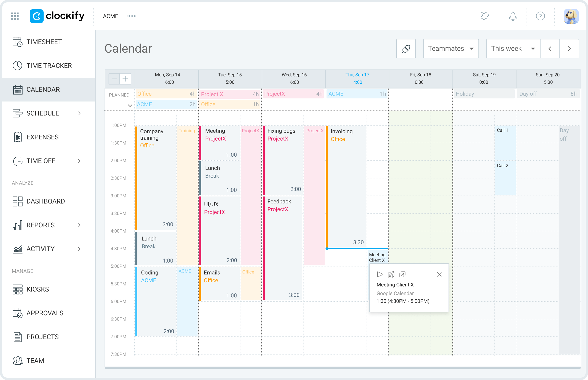Select the Timesheet sidebar icon
588x380 pixels.
click(x=17, y=42)
